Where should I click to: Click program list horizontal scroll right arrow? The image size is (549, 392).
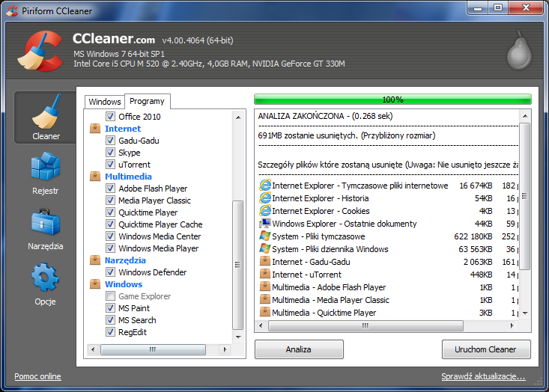point(225,349)
